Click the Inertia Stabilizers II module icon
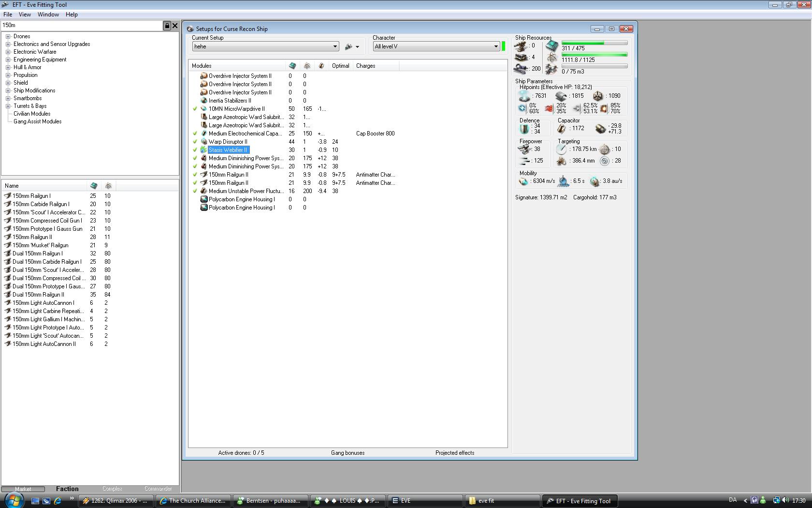 click(x=203, y=101)
